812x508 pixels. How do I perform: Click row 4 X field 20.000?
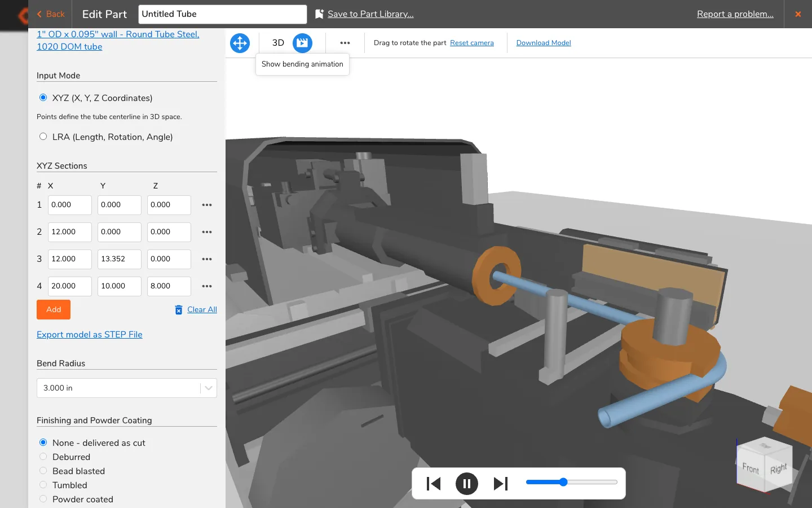point(70,286)
